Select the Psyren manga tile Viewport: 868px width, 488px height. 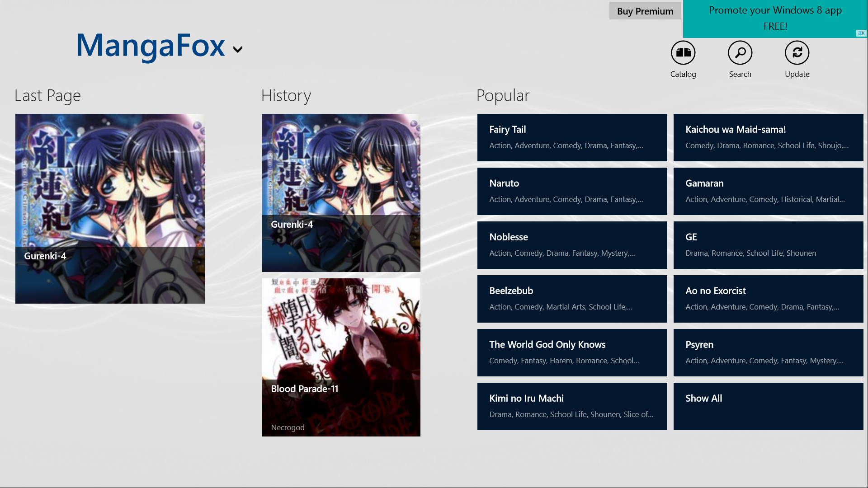768,352
